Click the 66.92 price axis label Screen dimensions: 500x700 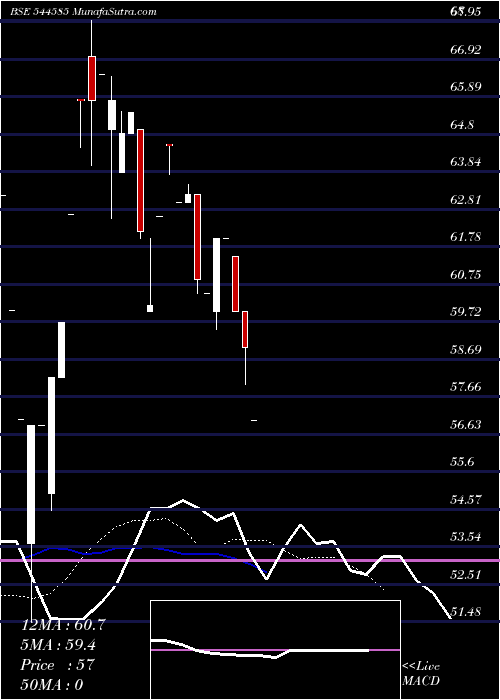tap(466, 50)
